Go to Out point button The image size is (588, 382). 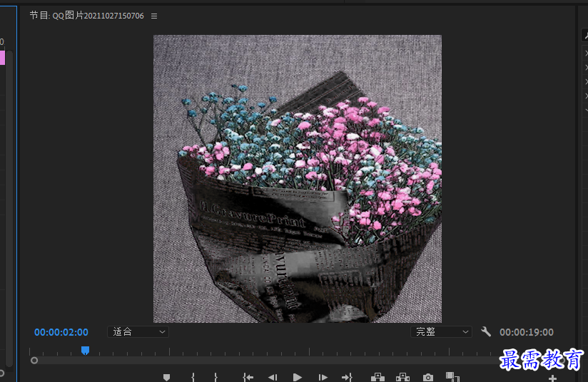348,377
